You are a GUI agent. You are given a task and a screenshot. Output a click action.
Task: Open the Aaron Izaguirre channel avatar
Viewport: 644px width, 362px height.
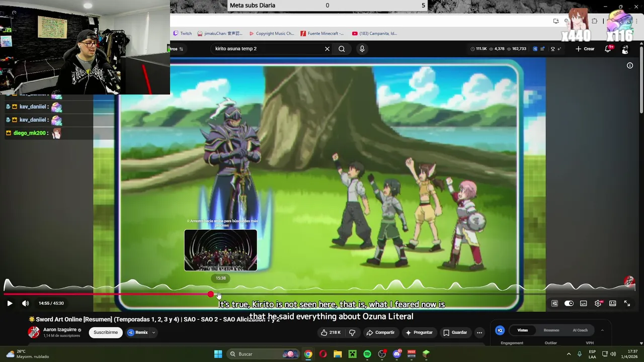(34, 332)
